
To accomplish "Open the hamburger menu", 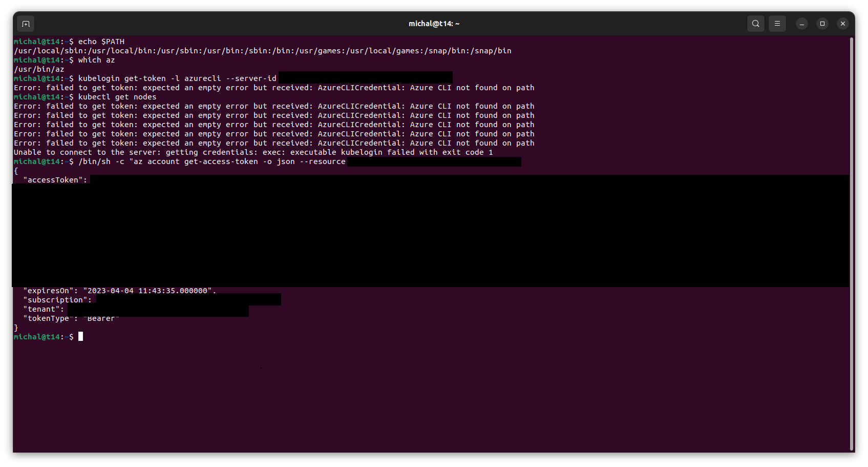I will (777, 24).
